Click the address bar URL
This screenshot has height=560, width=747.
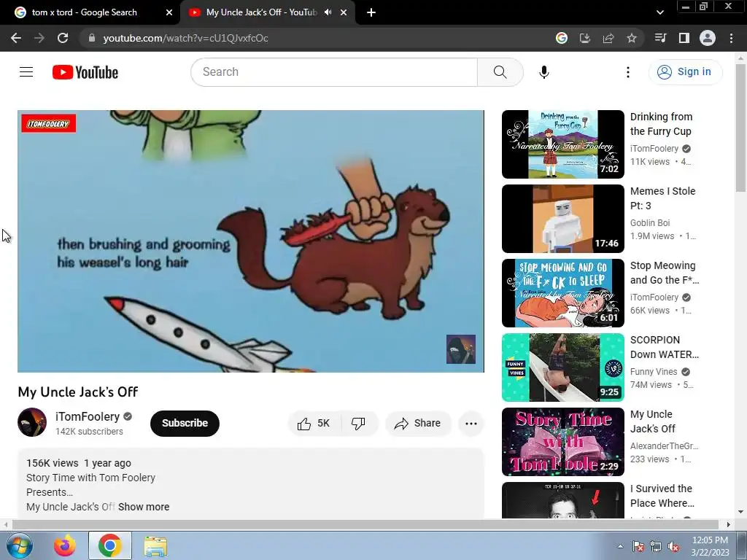pyautogui.click(x=185, y=38)
